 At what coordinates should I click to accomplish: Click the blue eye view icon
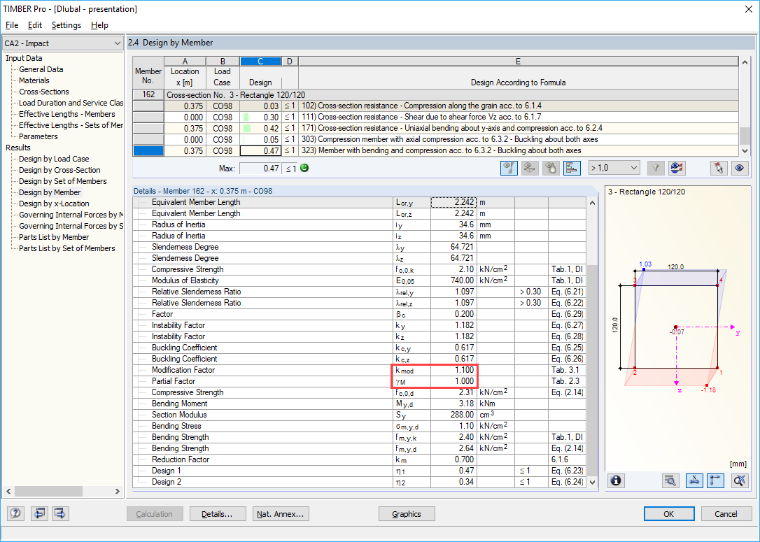pyautogui.click(x=739, y=168)
